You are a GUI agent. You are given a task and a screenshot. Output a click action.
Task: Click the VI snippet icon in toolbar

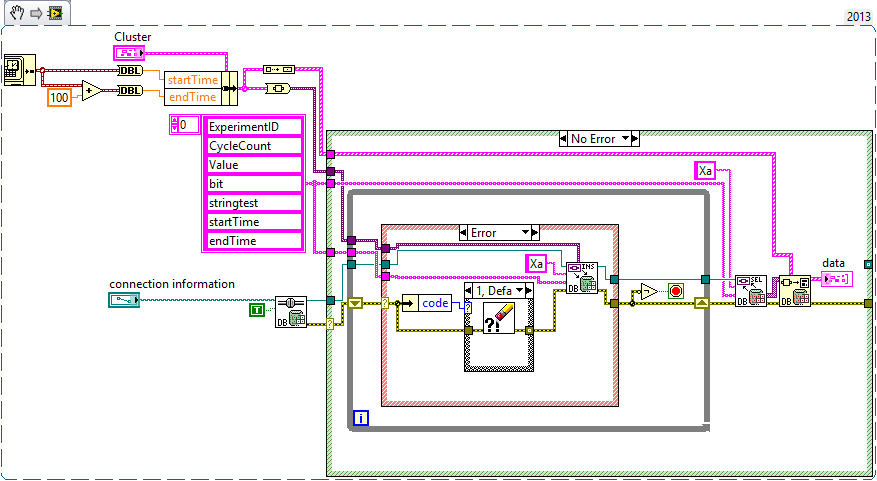55,13
